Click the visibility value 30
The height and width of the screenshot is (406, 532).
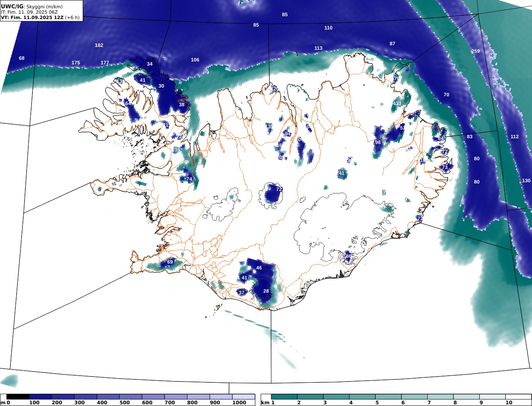pyautogui.click(x=161, y=86)
